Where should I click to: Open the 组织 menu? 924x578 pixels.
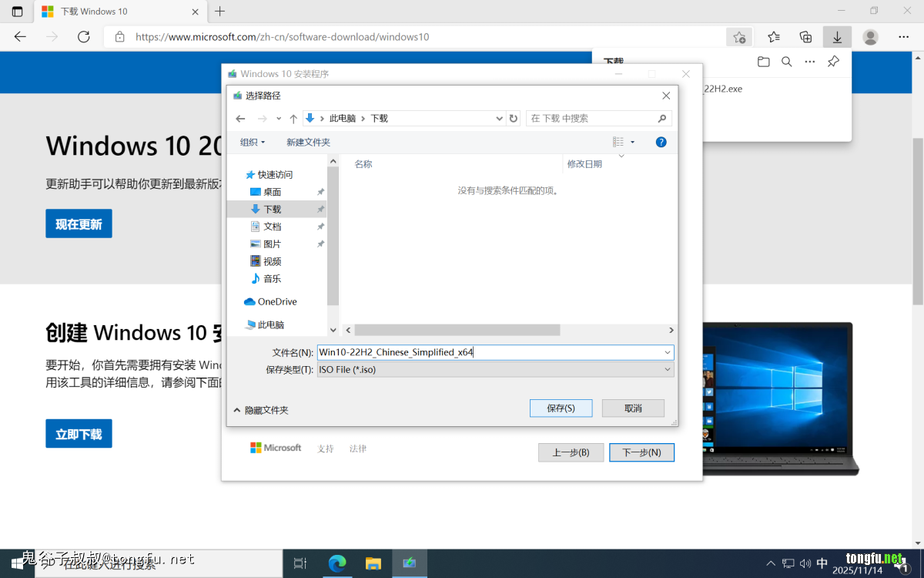pyautogui.click(x=252, y=143)
